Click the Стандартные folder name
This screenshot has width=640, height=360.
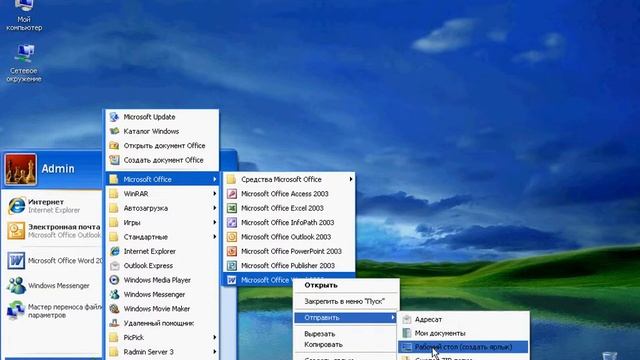point(146,237)
